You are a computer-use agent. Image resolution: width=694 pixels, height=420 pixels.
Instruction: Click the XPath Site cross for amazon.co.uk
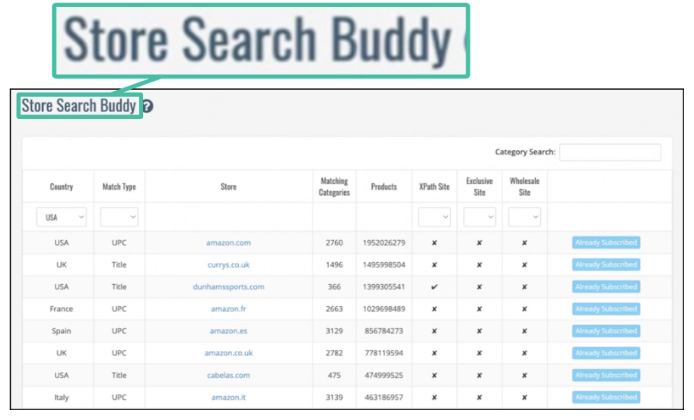434,353
